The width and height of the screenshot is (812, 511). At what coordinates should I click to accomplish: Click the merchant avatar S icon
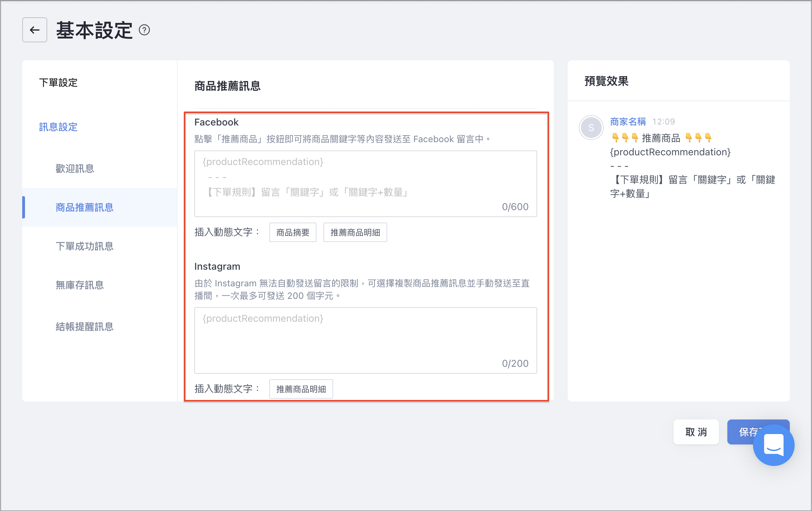pyautogui.click(x=591, y=128)
